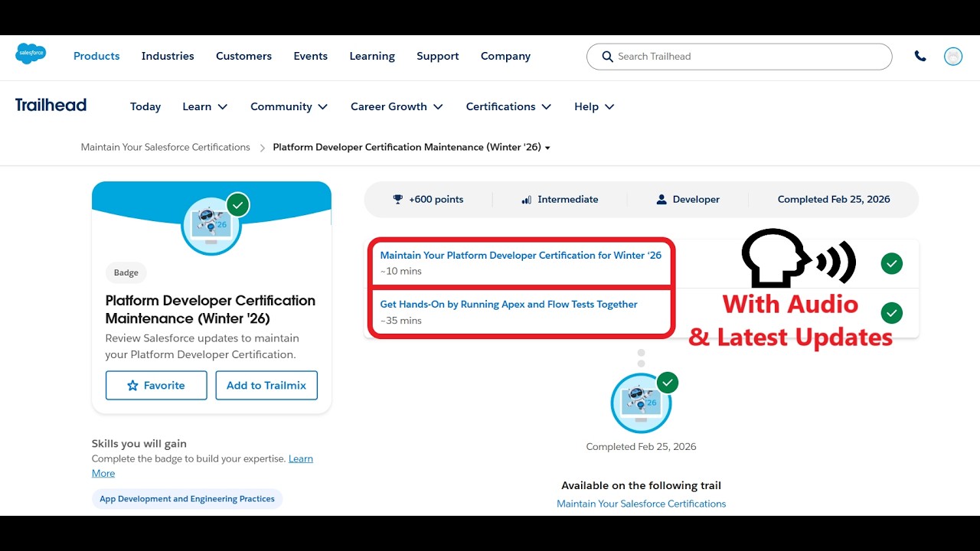
Task: Click the Salesforce cloud logo
Action: 31,54
